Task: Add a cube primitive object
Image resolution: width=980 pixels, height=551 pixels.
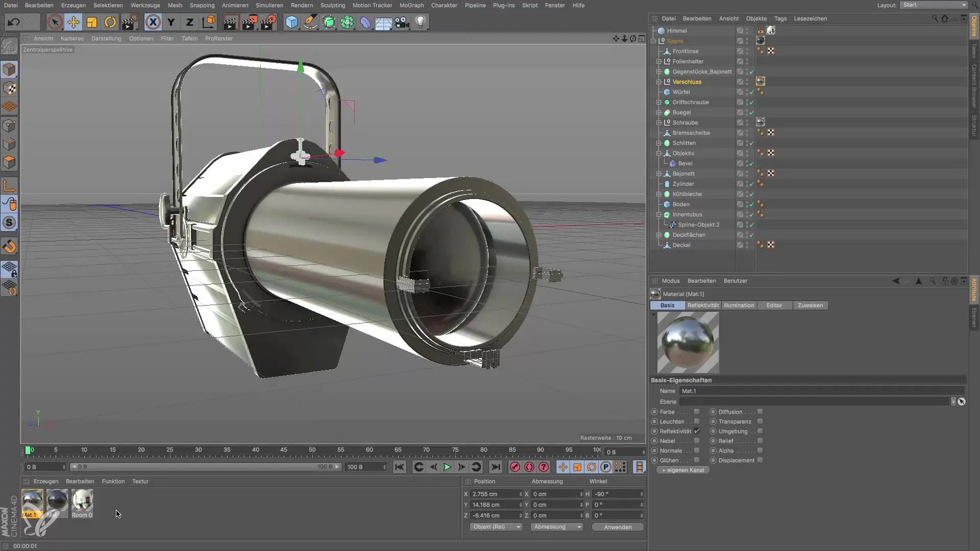Action: [291, 22]
